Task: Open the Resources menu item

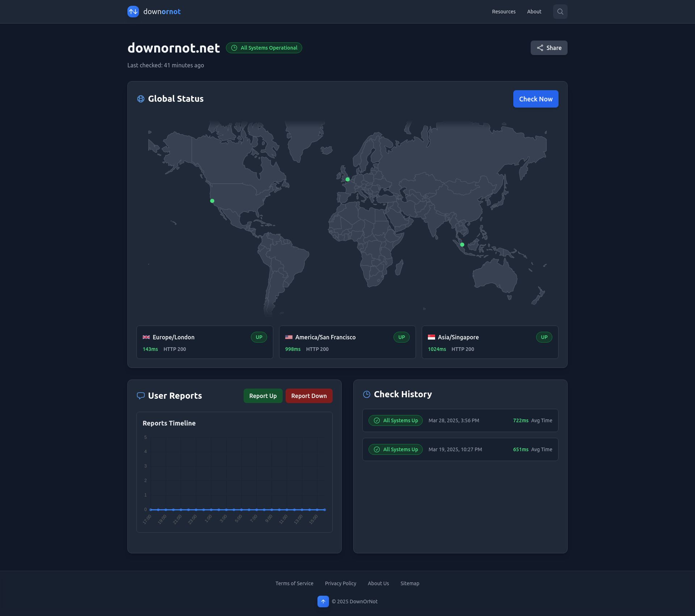Action: (x=504, y=12)
